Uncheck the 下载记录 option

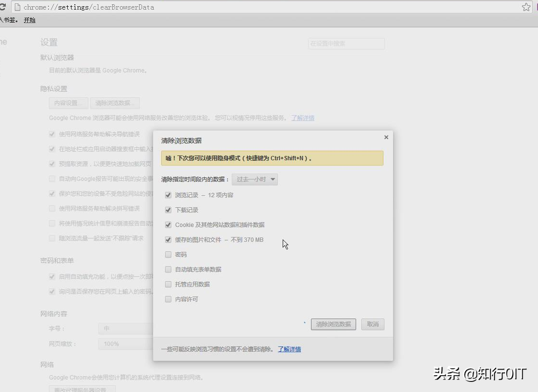(168, 210)
